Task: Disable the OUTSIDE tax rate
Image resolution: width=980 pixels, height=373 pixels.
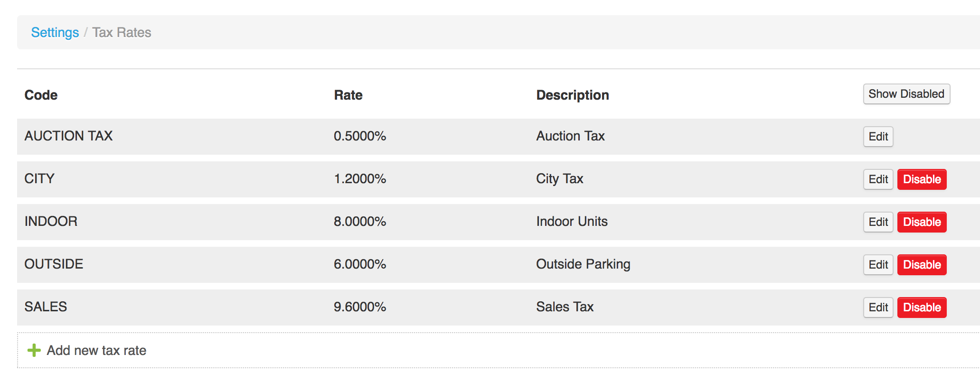Action: pos(921,264)
